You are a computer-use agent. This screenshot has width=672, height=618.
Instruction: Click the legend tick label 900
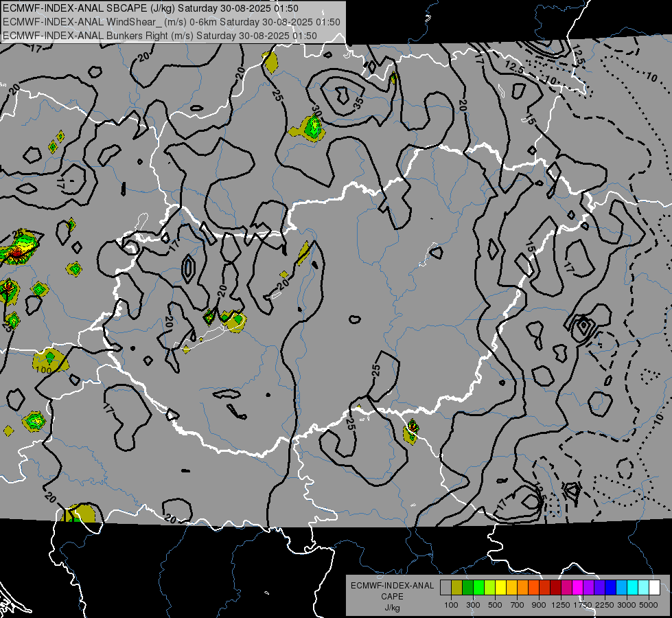(539, 605)
